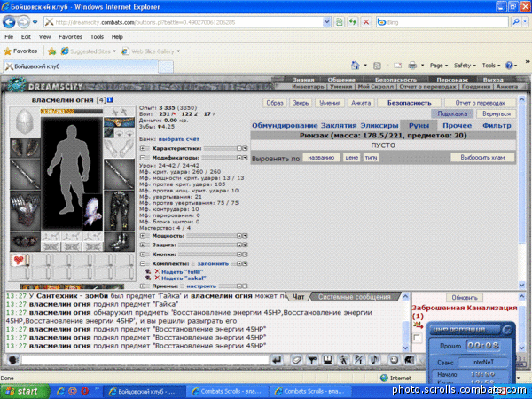This screenshot has width=532, height=399.
Task: Remove the "fullll" set with red X
Action: 157,271
